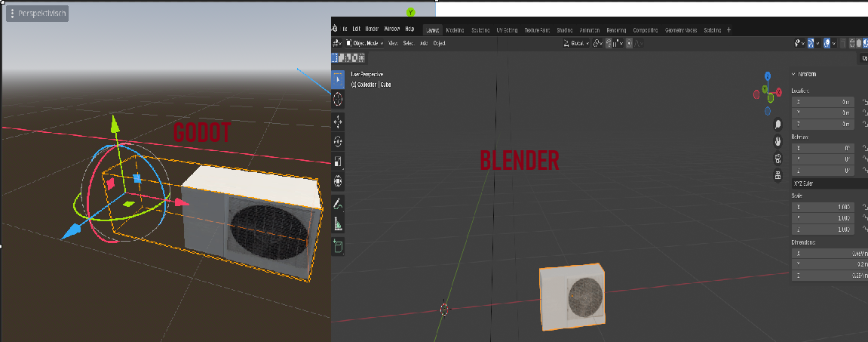
Task: Add a new workspace with plus button
Action: (x=728, y=30)
